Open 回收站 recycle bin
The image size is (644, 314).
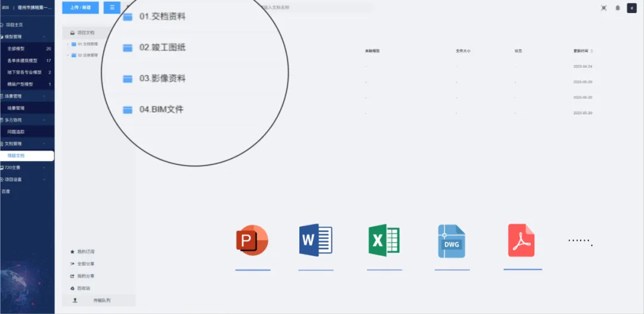click(83, 288)
